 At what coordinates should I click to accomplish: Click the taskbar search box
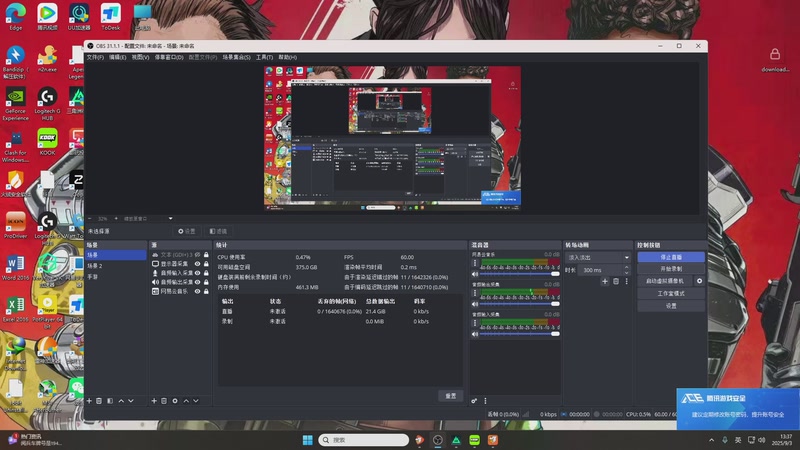coord(364,440)
